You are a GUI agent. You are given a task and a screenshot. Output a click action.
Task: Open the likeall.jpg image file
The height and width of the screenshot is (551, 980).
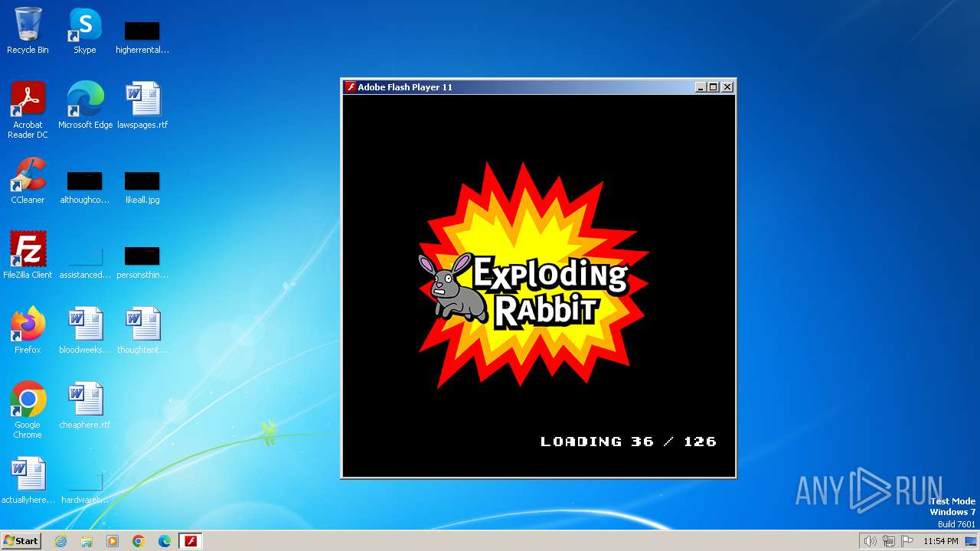(142, 187)
